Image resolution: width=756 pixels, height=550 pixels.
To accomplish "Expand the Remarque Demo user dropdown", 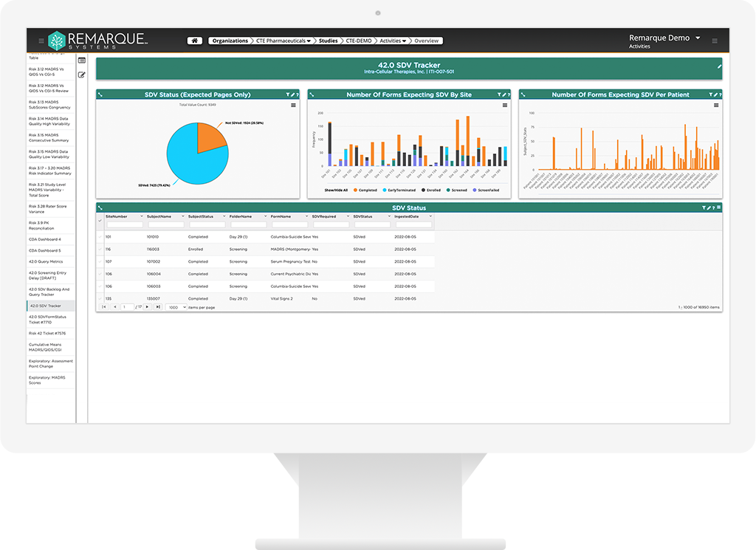I will [698, 38].
